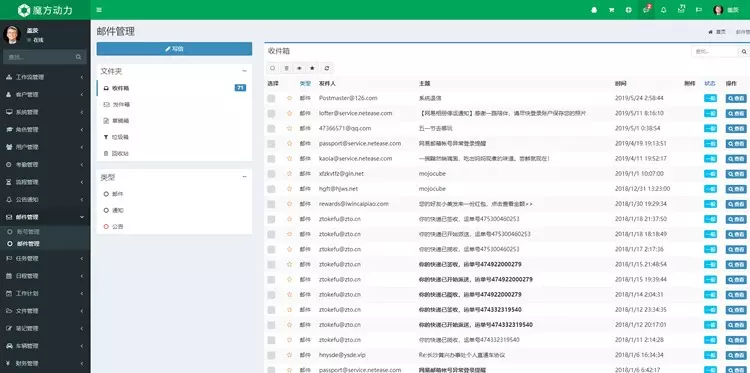Open the 垃圾箱 folder
The width and height of the screenshot is (750, 373).
(x=174, y=137)
